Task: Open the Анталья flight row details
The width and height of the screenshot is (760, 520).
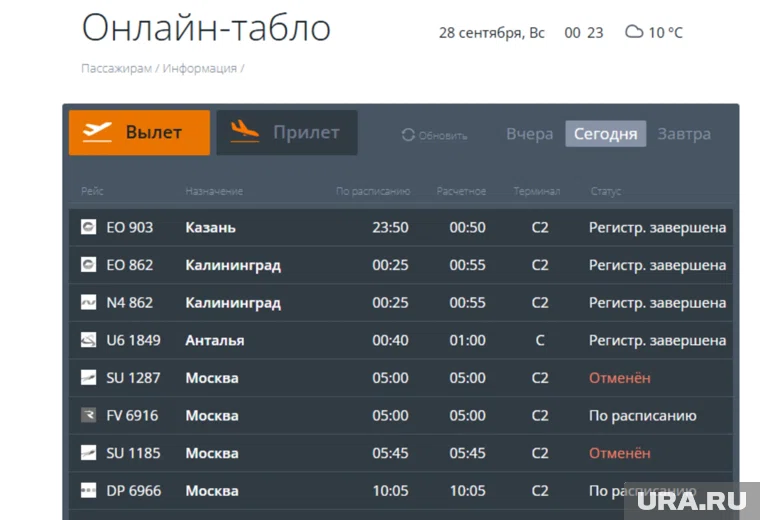Action: [214, 341]
